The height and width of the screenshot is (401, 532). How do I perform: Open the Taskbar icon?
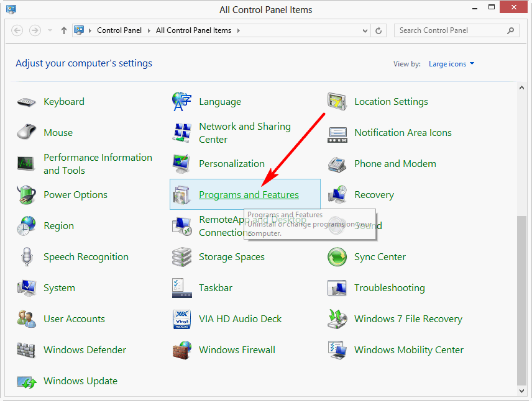(182, 288)
